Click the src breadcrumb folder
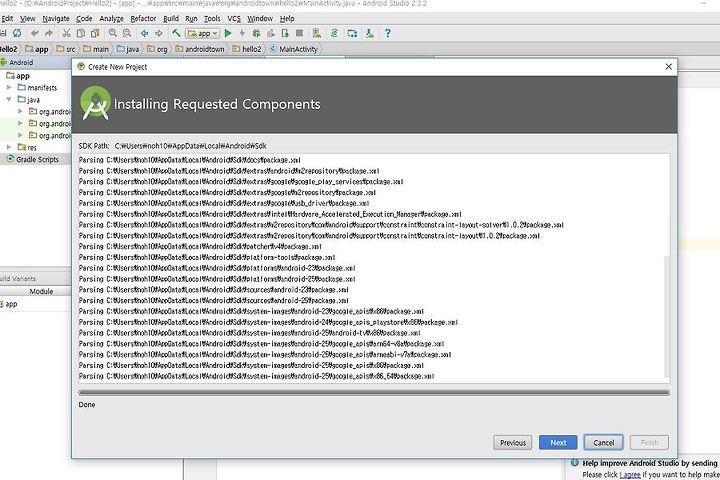720x480 pixels. click(x=66, y=49)
